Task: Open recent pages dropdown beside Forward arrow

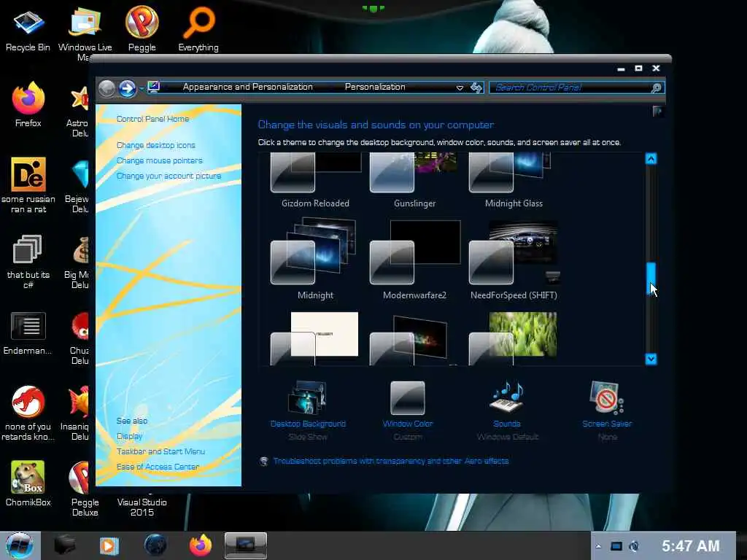Action: [142, 88]
